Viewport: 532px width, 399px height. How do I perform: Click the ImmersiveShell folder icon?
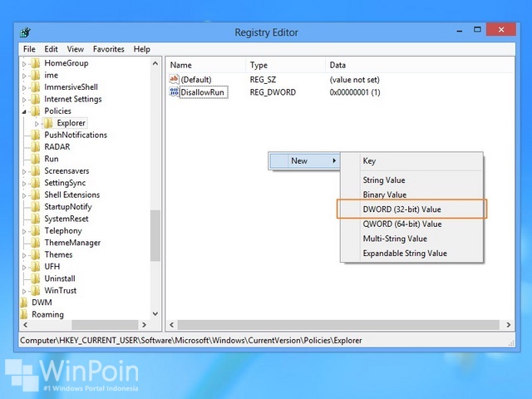point(36,87)
